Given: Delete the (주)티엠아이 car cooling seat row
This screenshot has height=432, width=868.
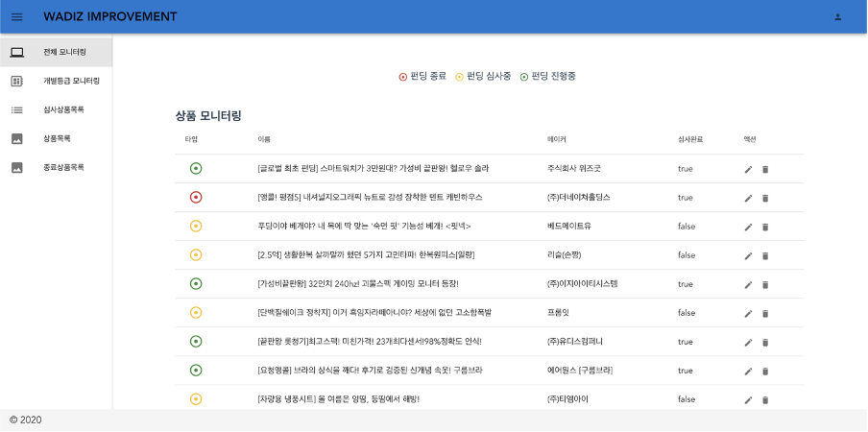Looking at the screenshot, I should pos(765,400).
